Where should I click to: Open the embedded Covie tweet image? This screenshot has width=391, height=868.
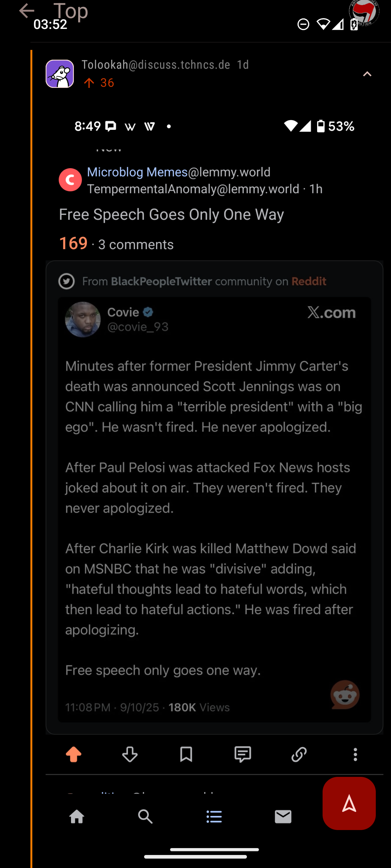click(x=214, y=506)
